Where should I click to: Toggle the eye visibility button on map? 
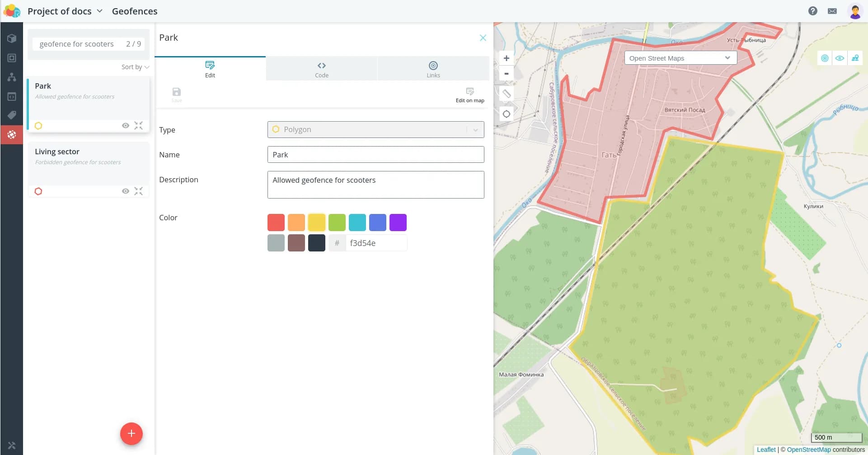click(840, 58)
